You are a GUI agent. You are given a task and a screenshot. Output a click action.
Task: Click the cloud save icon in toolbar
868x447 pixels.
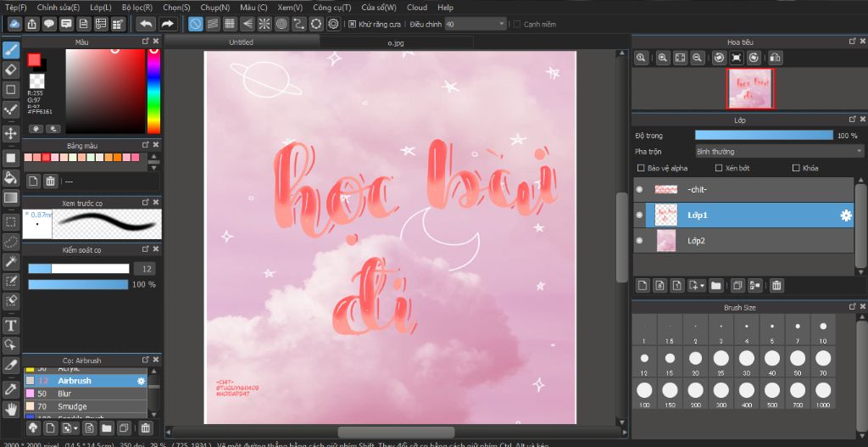(x=15, y=24)
